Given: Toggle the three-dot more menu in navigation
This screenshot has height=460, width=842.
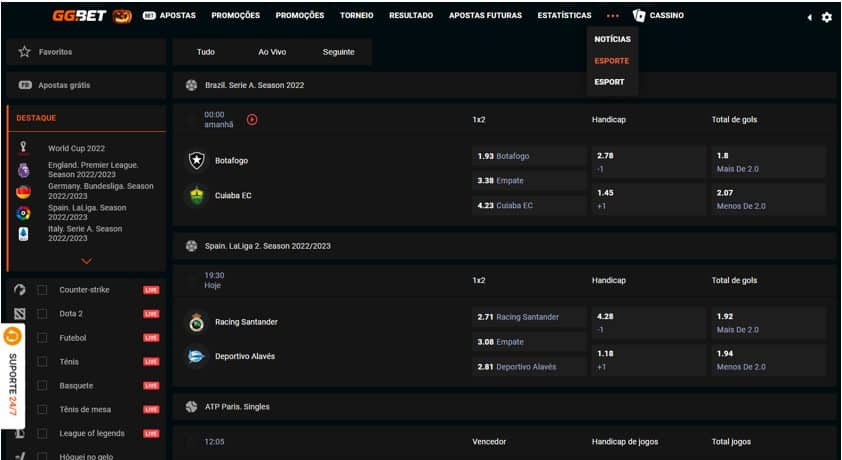Looking at the screenshot, I should tap(612, 16).
